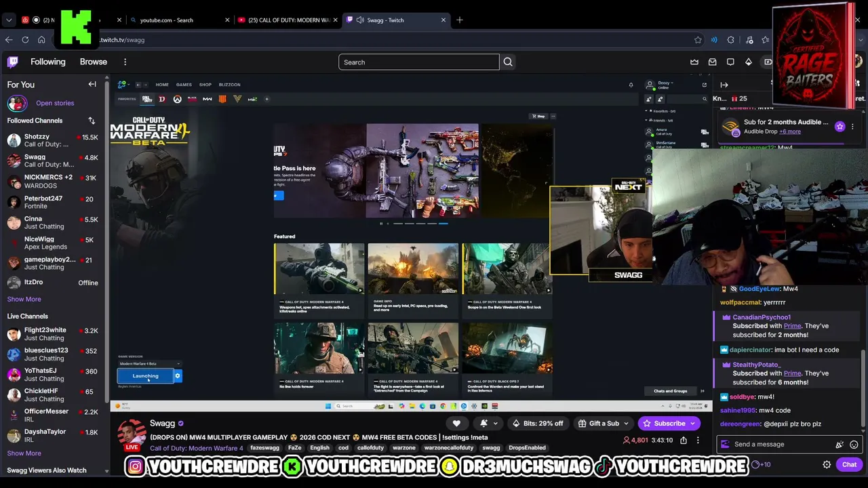Open a new browser tab
The height and width of the screenshot is (488, 868).
click(x=460, y=20)
